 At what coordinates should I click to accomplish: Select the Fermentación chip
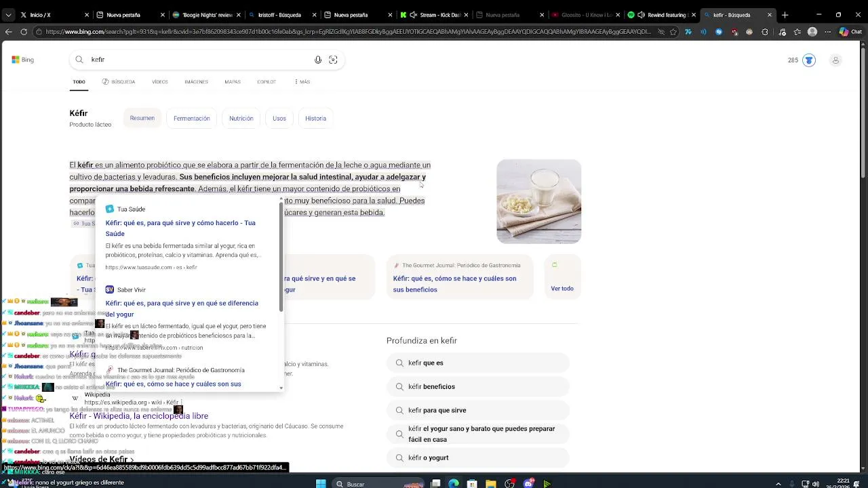192,118
